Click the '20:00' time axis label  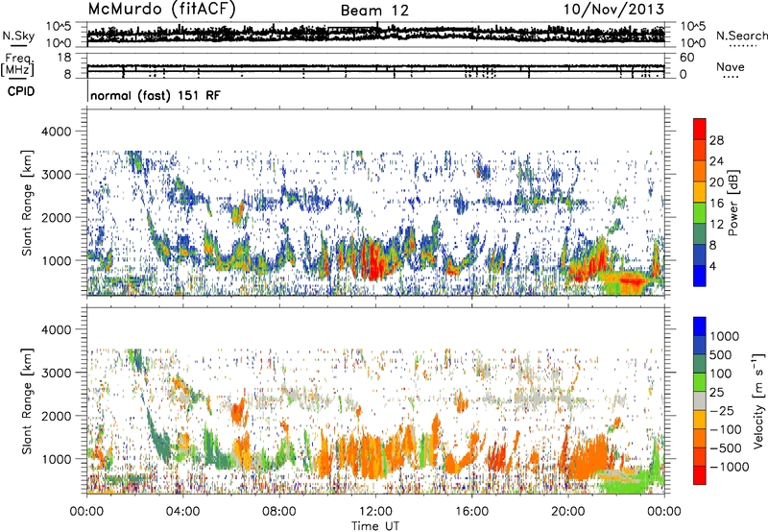click(x=567, y=511)
